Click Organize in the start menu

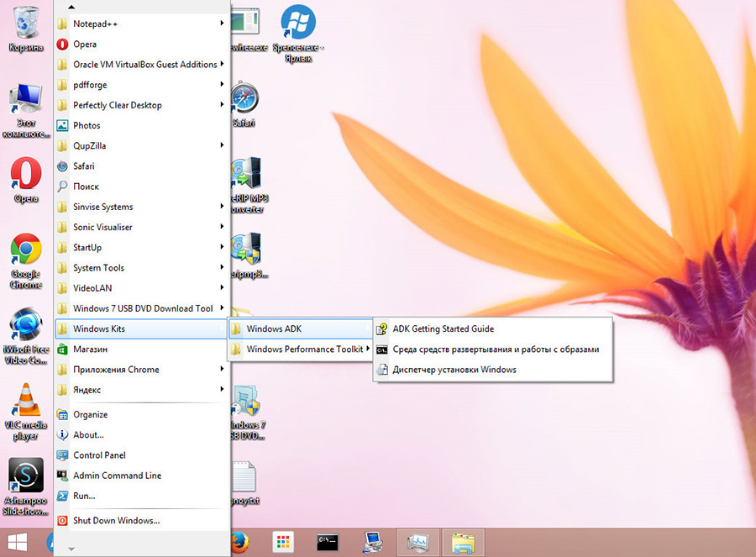[142, 414]
